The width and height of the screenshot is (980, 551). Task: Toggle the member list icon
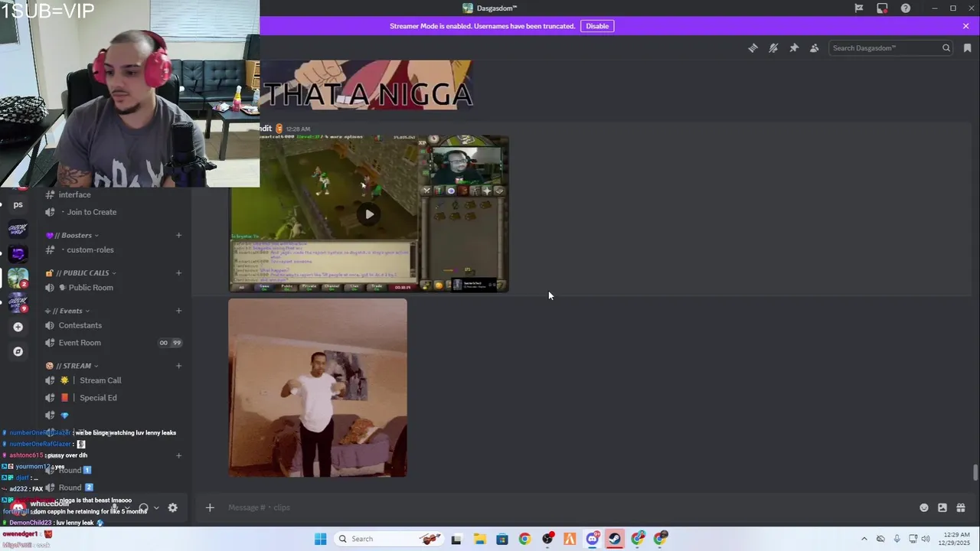point(814,47)
